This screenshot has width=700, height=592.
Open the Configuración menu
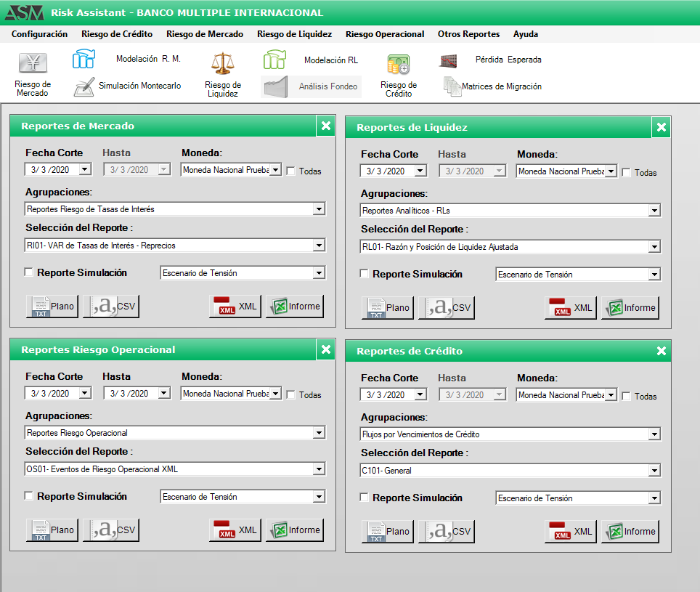[x=39, y=34]
